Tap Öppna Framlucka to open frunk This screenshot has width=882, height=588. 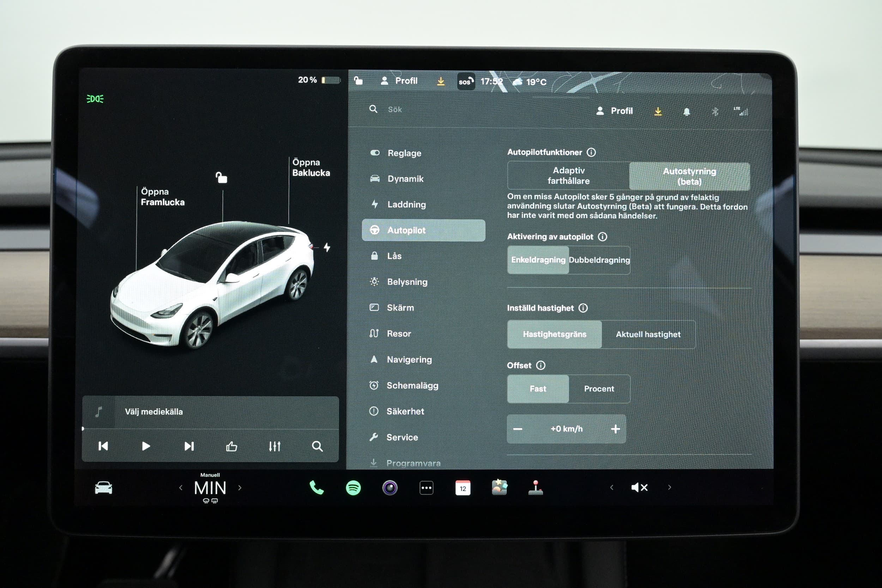coord(162,197)
